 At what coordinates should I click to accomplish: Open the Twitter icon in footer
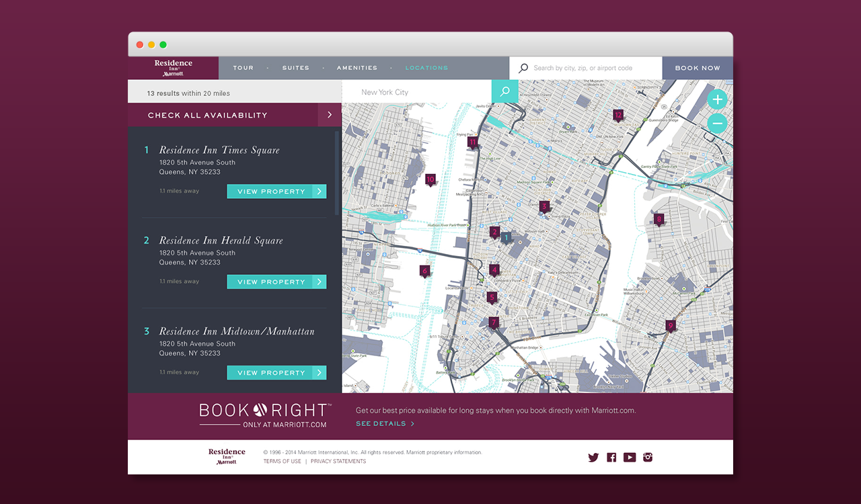(x=593, y=458)
